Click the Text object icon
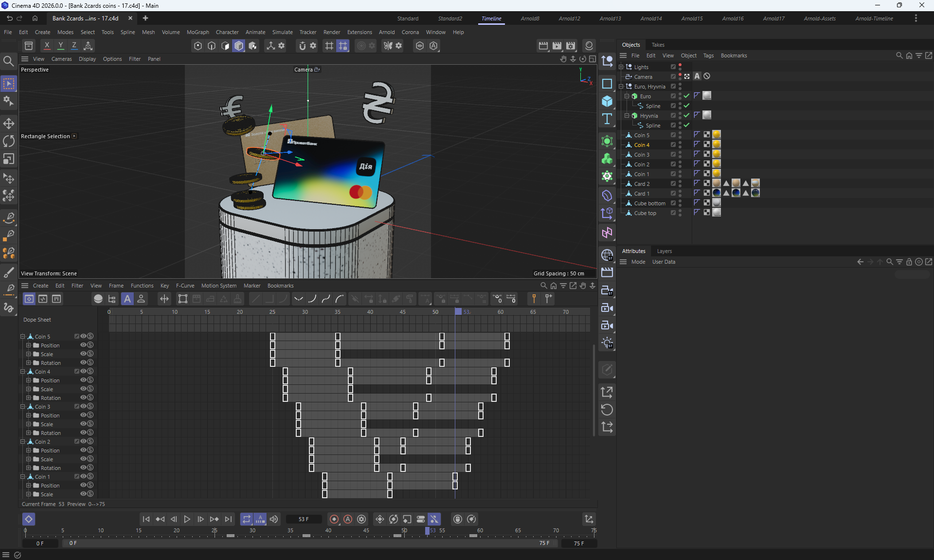The image size is (934, 560). (x=607, y=119)
